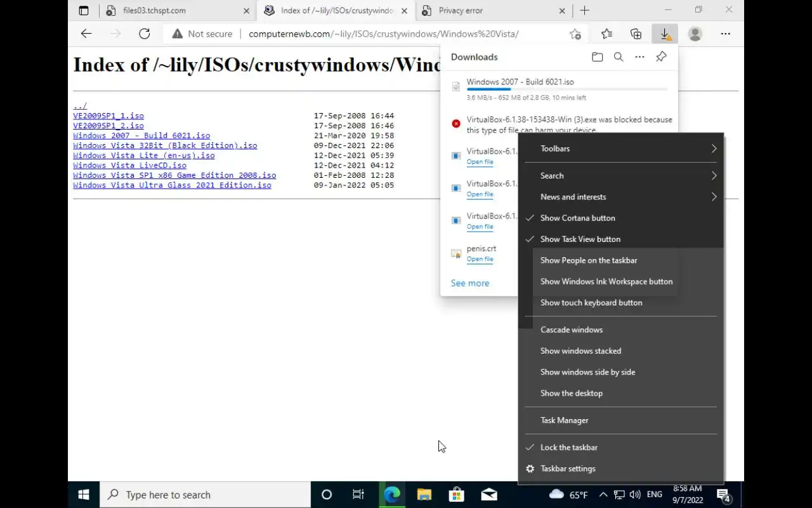Toggle Lock the taskbar option

tap(621, 447)
